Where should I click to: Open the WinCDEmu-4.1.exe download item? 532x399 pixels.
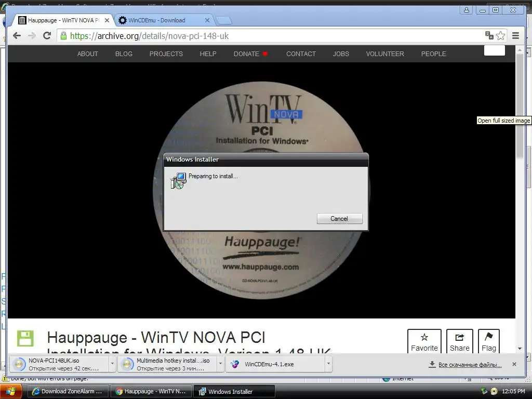(x=275, y=364)
